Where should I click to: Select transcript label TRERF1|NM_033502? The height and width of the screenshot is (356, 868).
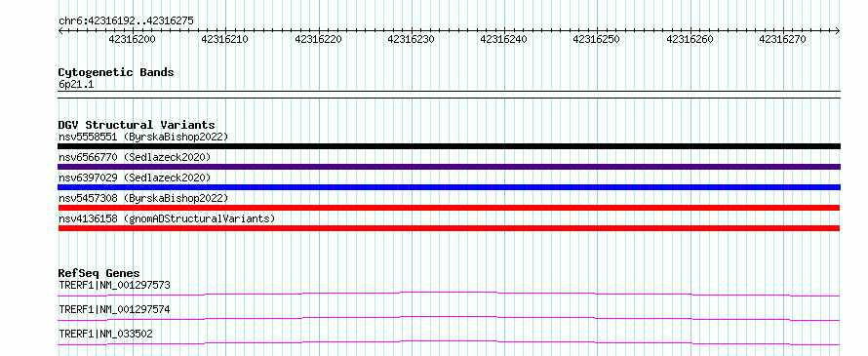(x=105, y=334)
